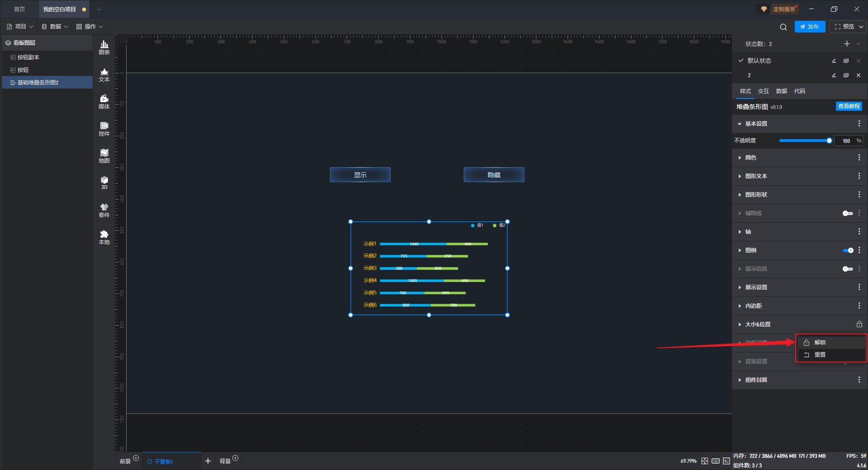Expand the 颜色 section
This screenshot has width=868, height=470.
[x=740, y=158]
